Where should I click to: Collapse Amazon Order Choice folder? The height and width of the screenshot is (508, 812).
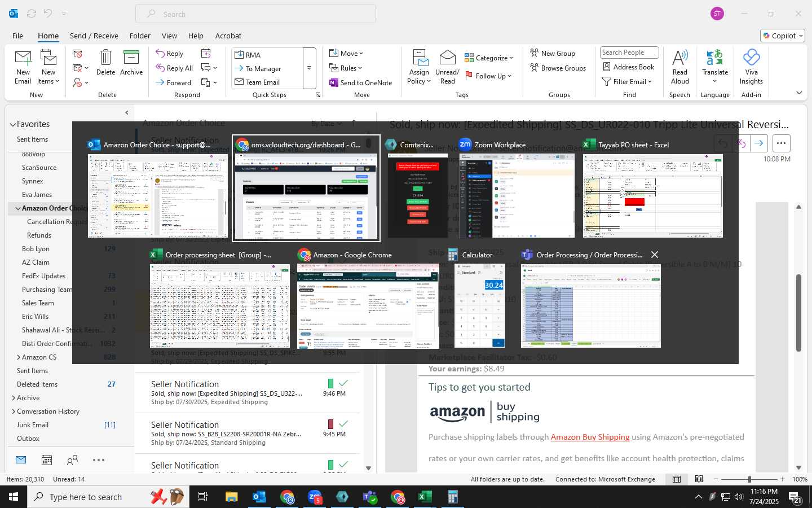click(18, 208)
